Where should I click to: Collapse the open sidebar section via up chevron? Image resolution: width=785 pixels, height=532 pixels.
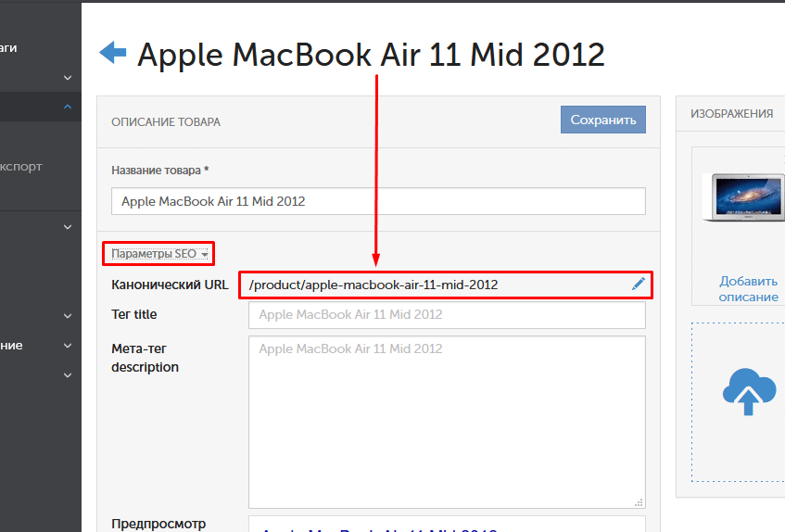click(x=68, y=107)
